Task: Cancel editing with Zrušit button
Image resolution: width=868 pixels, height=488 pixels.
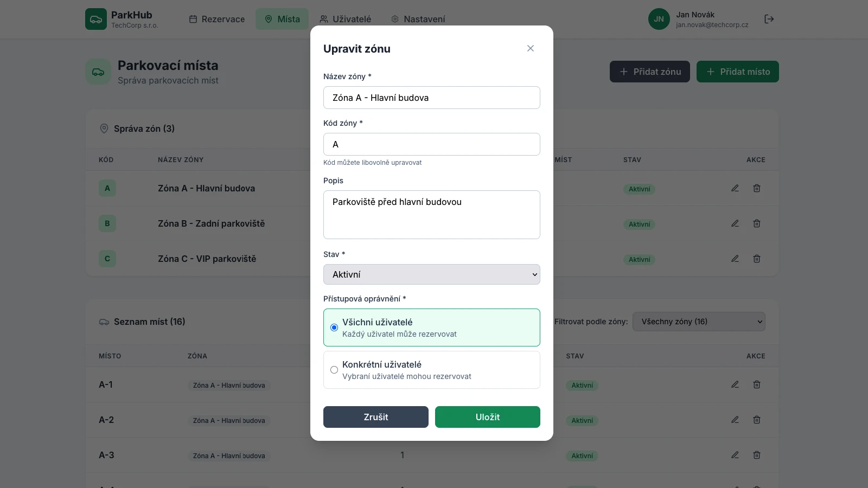Action: tap(375, 417)
